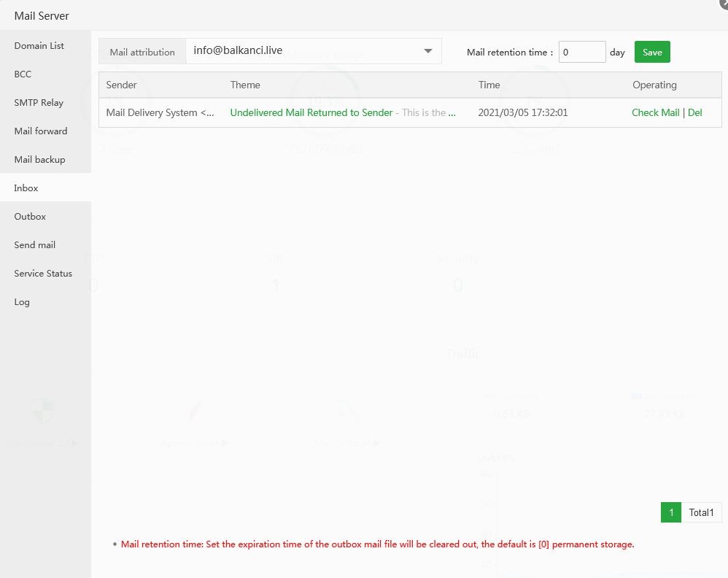Select the Mail Delivery System sender cell
This screenshot has width=728, height=578.
tap(160, 112)
